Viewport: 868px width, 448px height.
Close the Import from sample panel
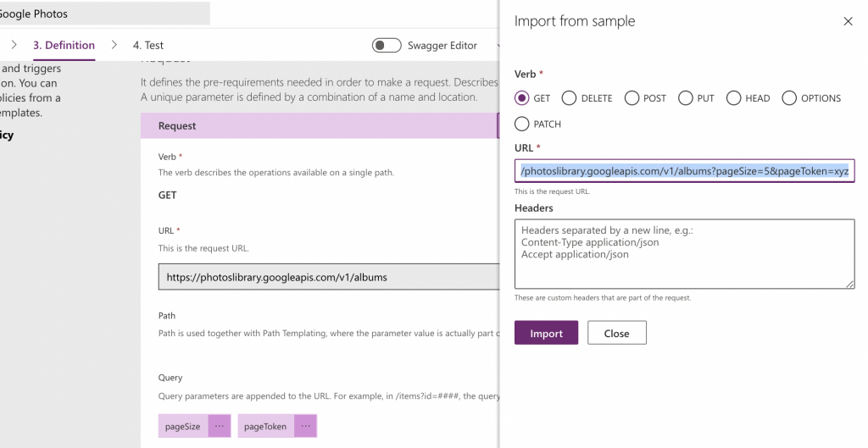pyautogui.click(x=848, y=22)
